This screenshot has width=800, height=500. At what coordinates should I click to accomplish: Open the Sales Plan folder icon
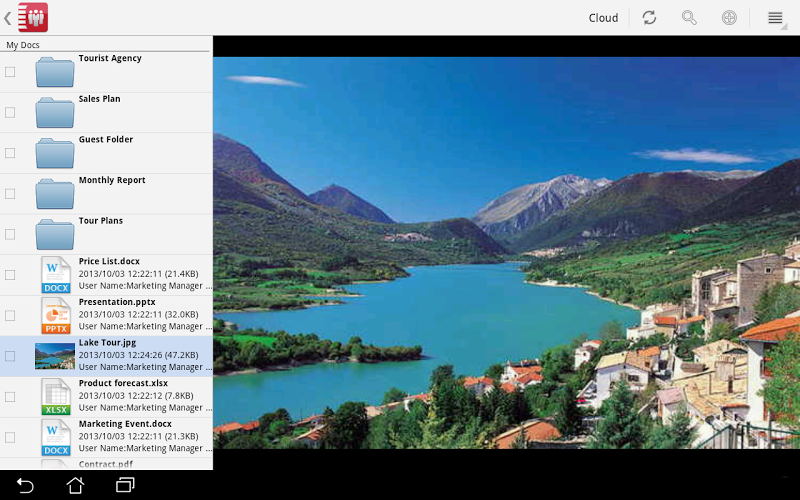click(55, 112)
